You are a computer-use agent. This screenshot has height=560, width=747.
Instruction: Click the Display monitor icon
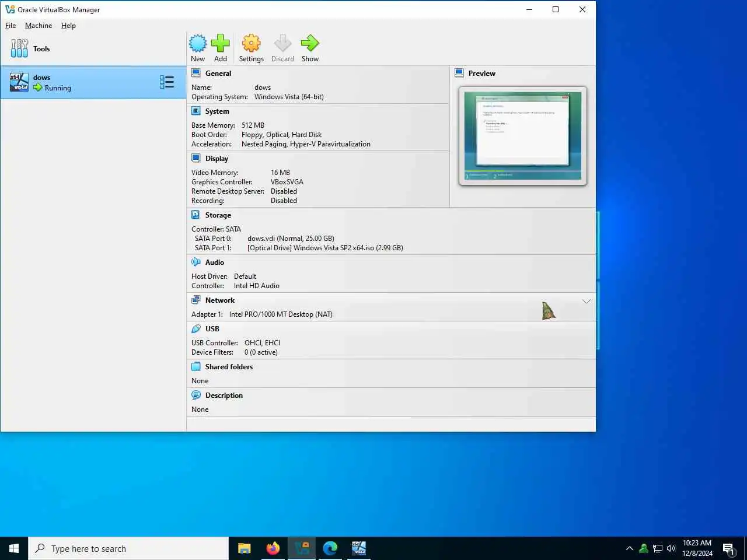click(x=196, y=159)
